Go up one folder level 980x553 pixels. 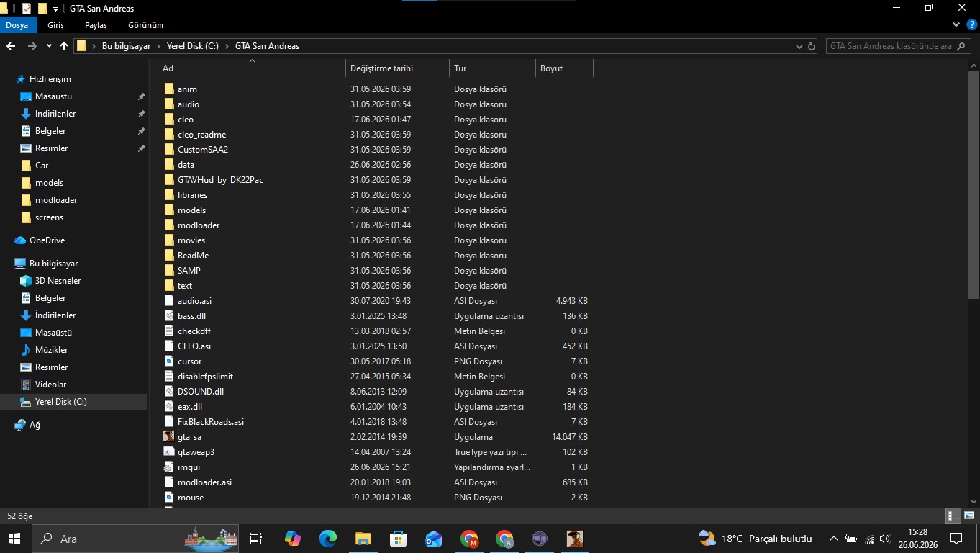(64, 46)
